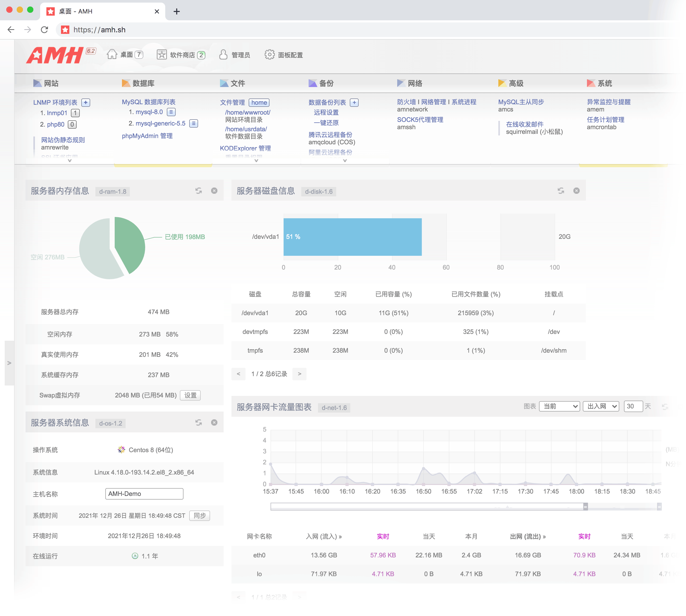Open /home/wwwroot/ directory link
686x616 pixels.
(248, 112)
